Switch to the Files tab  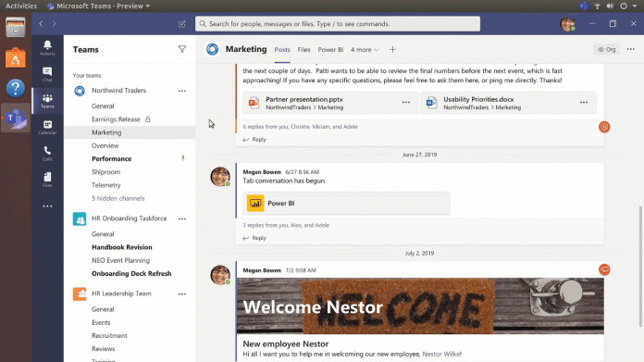coord(303,50)
